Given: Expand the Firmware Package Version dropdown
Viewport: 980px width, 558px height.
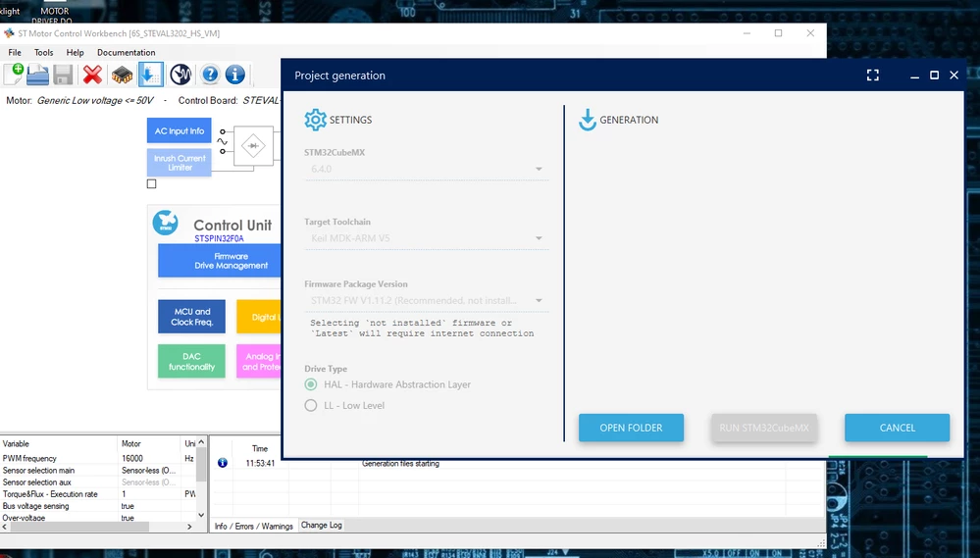Looking at the screenshot, I should 427,300.
